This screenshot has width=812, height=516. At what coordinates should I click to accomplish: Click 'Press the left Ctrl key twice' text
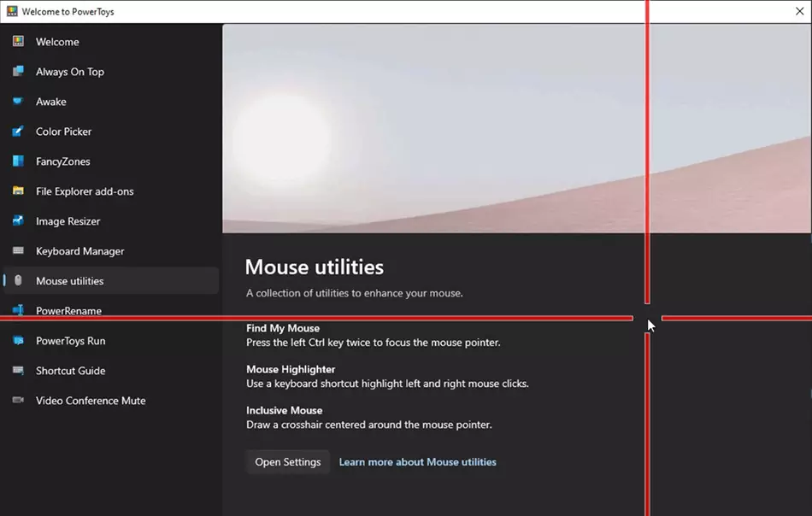(x=374, y=343)
